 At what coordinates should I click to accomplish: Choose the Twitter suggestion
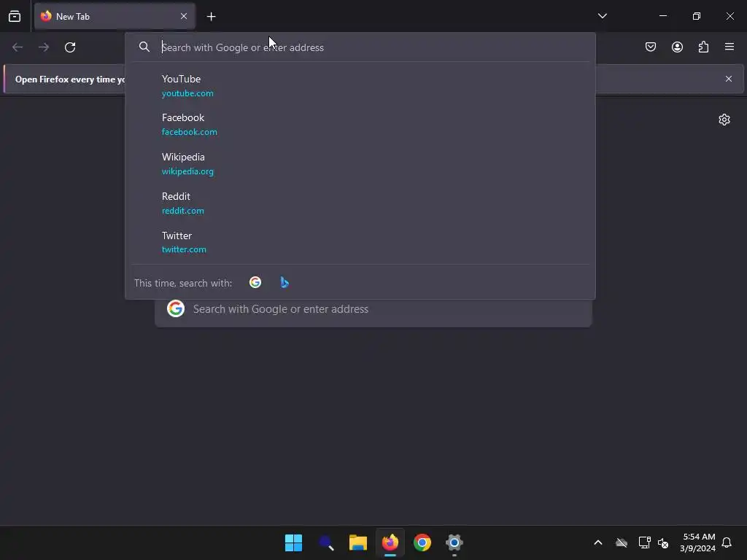pyautogui.click(x=360, y=242)
